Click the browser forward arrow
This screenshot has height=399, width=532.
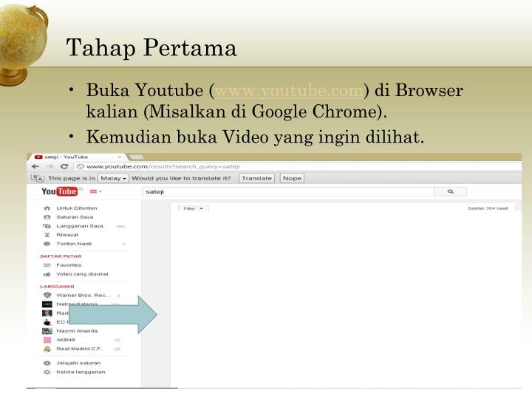50,166
